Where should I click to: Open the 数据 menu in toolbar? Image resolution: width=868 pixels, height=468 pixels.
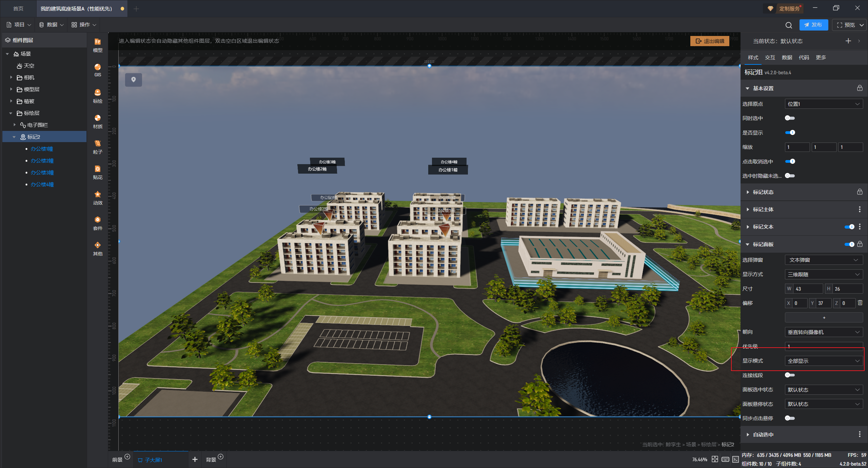pyautogui.click(x=51, y=25)
